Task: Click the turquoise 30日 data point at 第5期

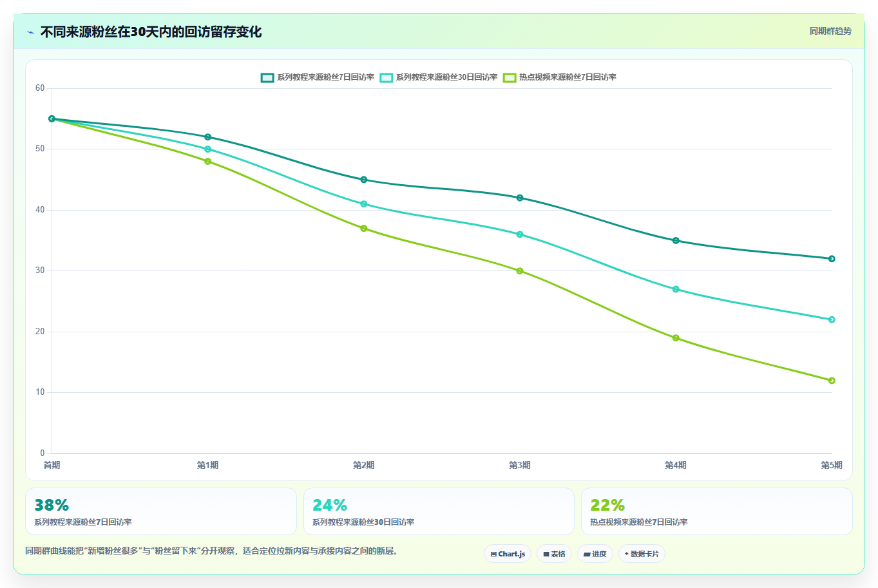Action: point(832,319)
